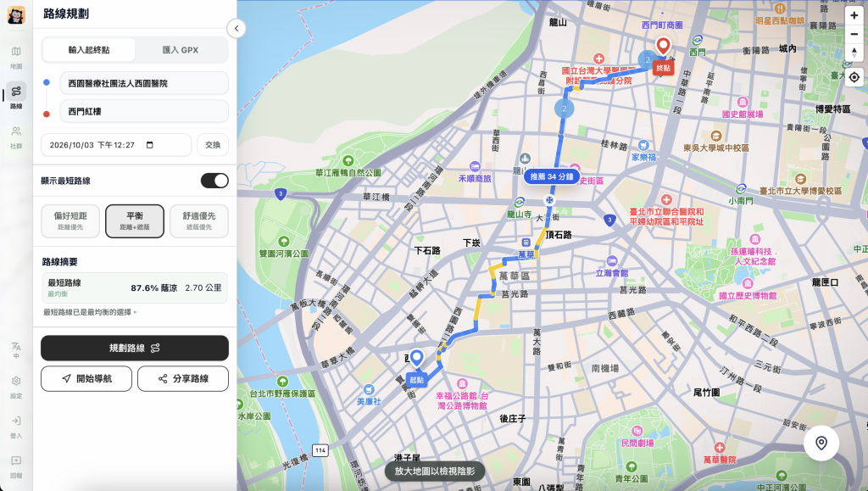Open the Community section in sidebar
Image resolution: width=868 pixels, height=491 pixels.
tap(16, 137)
